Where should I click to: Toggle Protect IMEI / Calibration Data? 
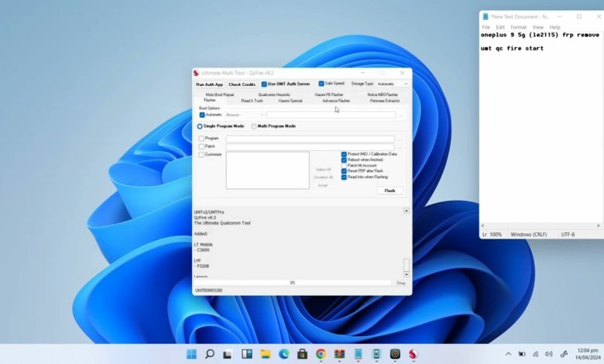(x=344, y=154)
